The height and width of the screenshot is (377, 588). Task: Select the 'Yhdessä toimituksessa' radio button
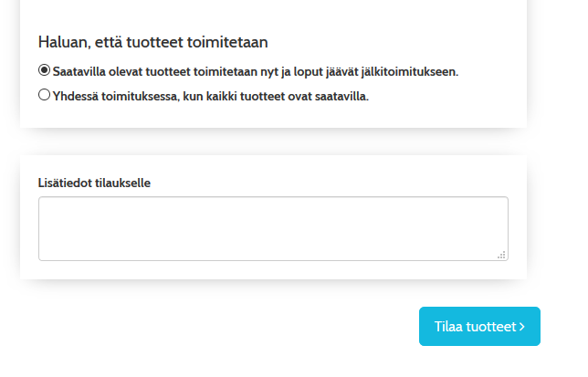44,94
